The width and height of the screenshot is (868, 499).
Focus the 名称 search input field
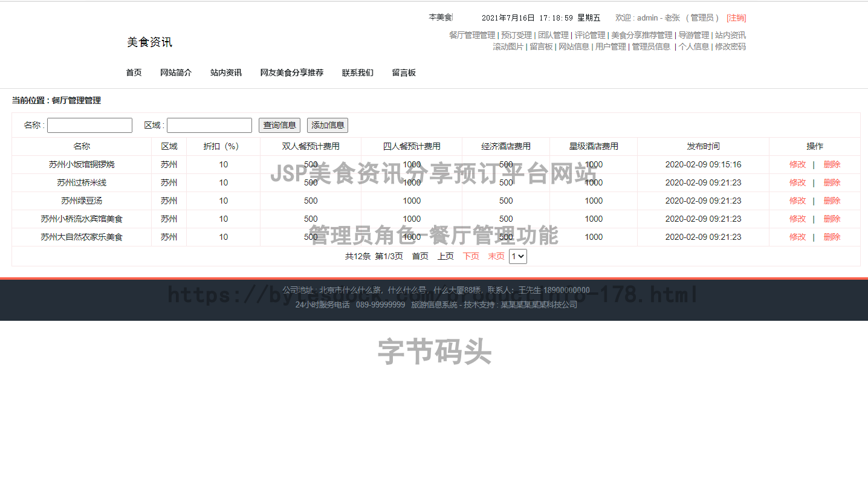(x=89, y=125)
